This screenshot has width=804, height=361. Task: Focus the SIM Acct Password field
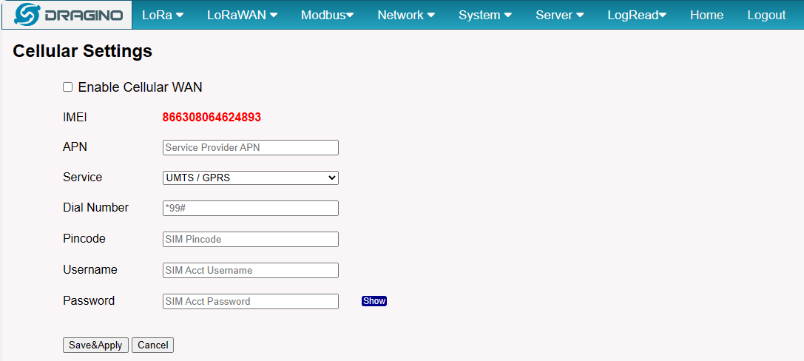click(251, 301)
